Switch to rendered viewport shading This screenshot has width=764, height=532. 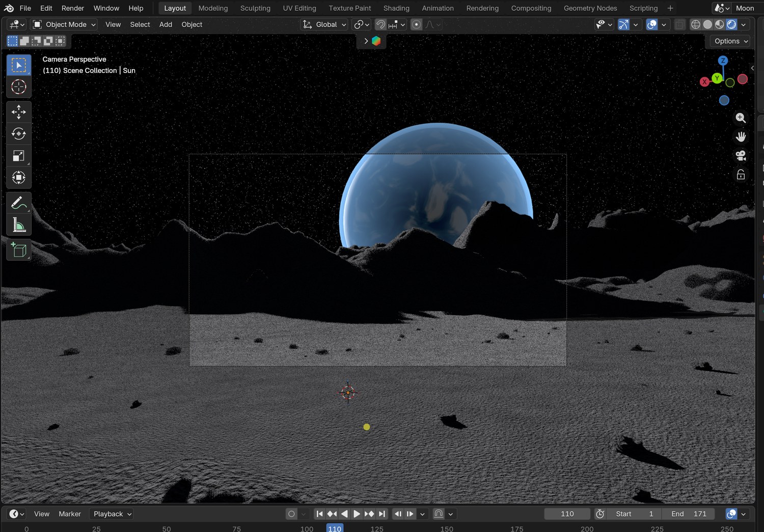point(731,24)
